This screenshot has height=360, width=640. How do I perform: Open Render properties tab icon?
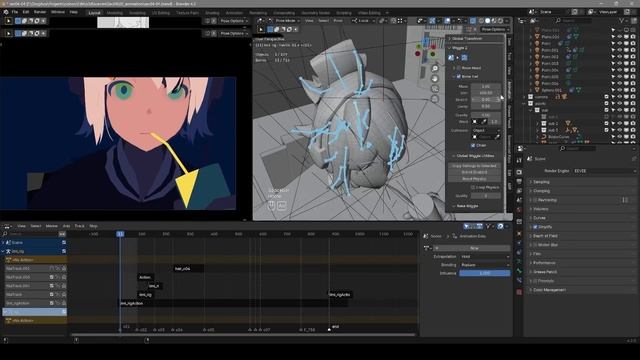[x=519, y=172]
